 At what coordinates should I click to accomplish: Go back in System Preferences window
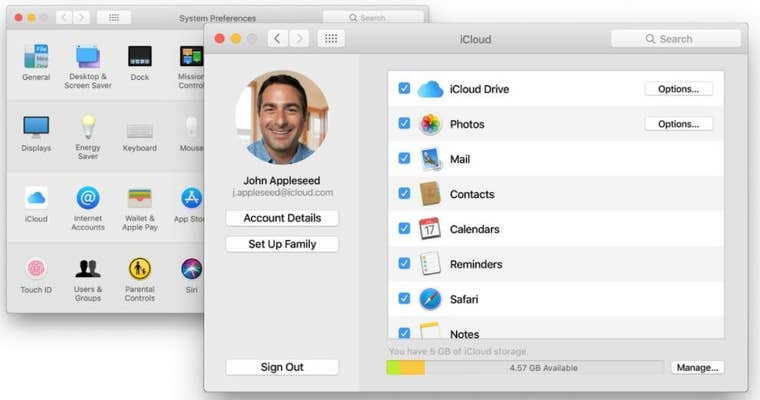pos(64,18)
